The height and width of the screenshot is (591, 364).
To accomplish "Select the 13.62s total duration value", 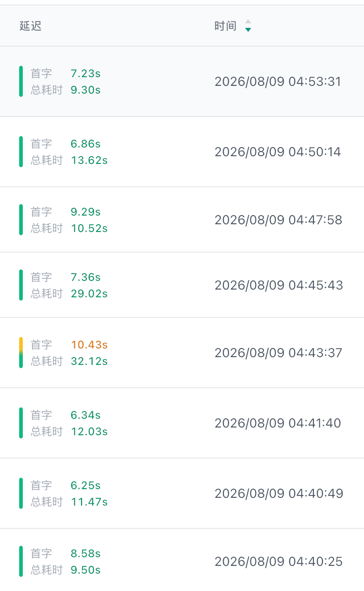I will point(89,160).
